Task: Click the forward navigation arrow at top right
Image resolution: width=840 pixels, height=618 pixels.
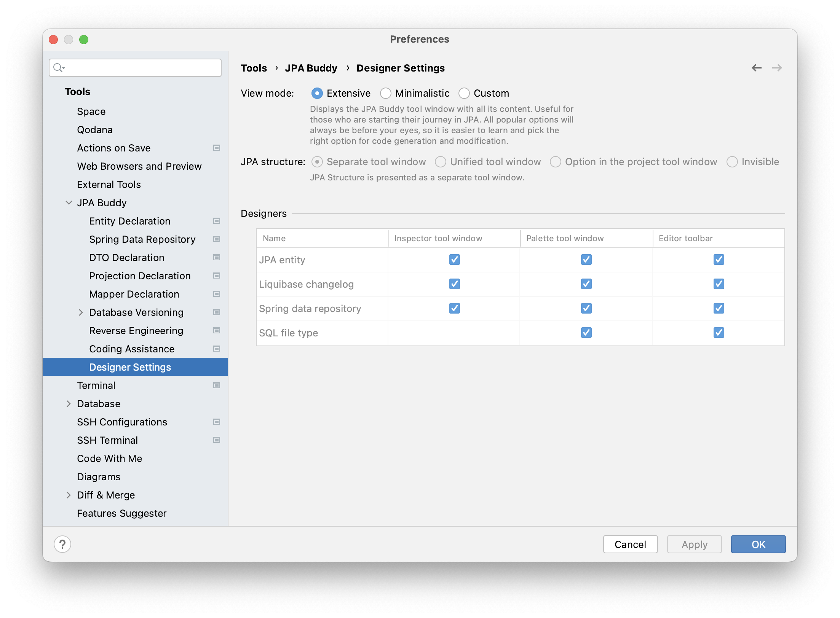Action: pyautogui.click(x=778, y=68)
